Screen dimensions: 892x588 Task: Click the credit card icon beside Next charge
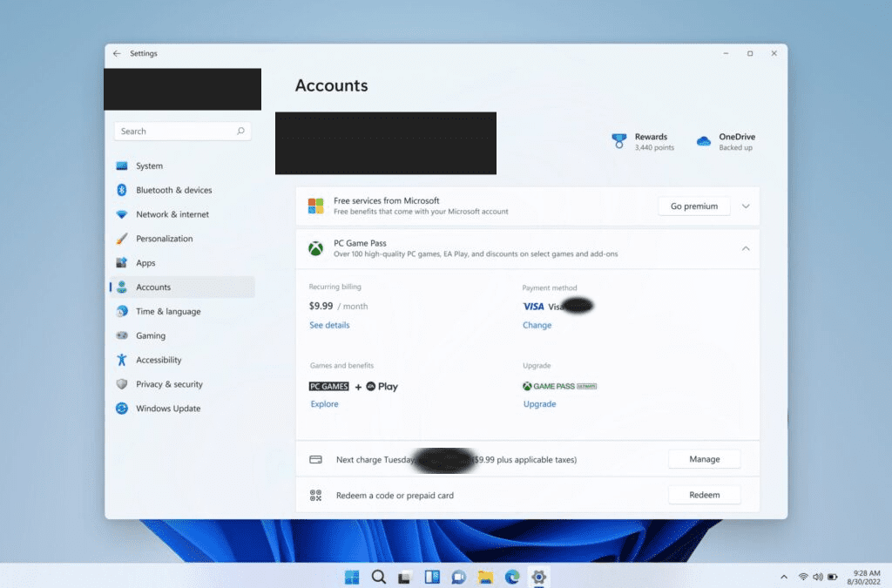[315, 459]
